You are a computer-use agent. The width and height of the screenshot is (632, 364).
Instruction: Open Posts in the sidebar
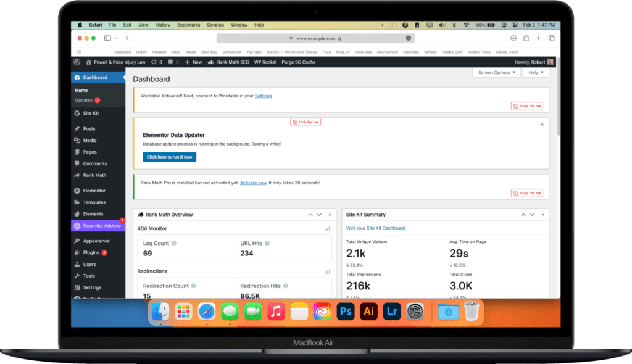pos(98,128)
